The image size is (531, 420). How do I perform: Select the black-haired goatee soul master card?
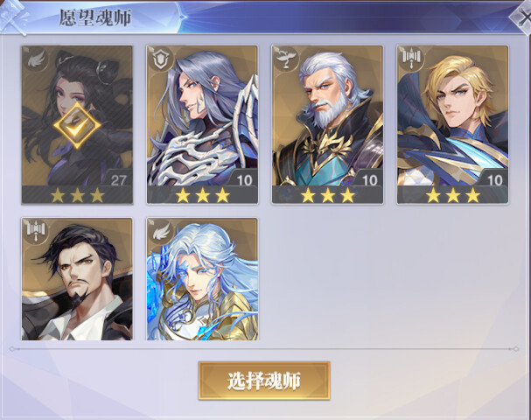click(77, 279)
